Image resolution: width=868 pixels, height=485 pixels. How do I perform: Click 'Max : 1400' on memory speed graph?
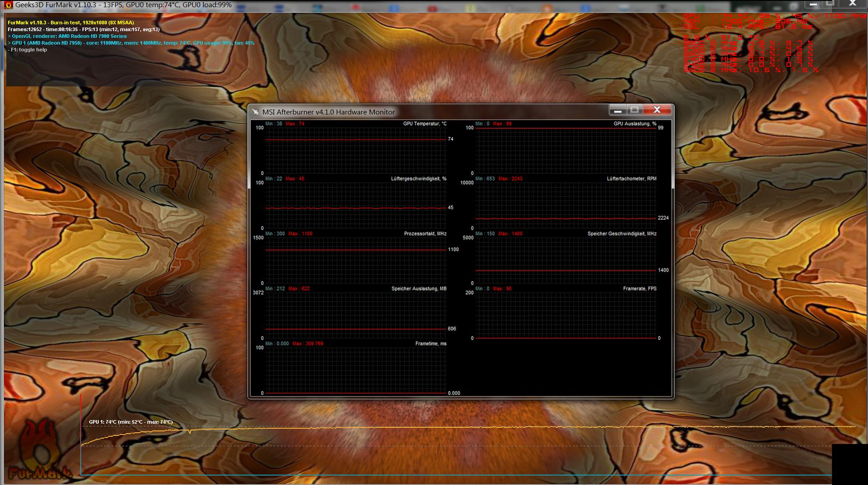point(510,234)
